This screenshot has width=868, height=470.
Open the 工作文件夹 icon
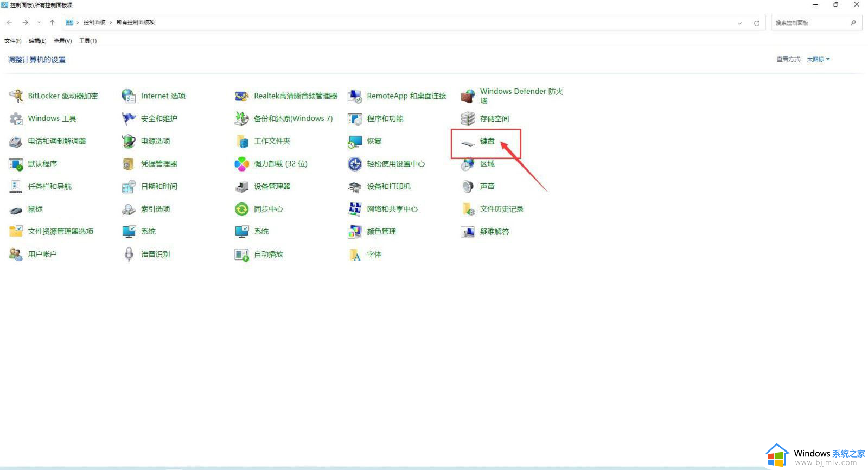tap(242, 142)
